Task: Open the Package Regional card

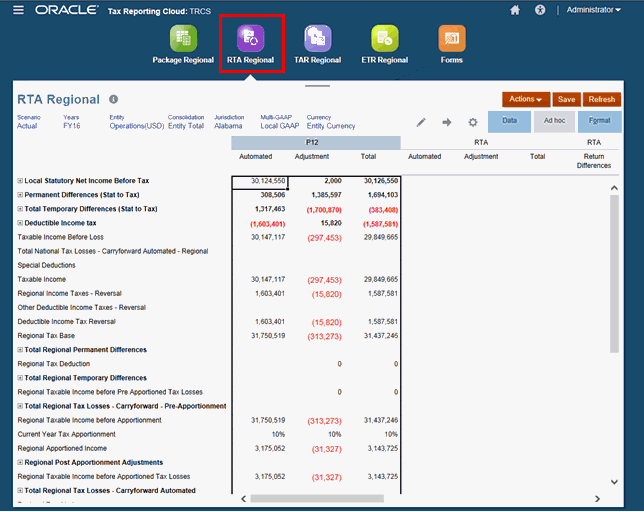Action: click(183, 44)
